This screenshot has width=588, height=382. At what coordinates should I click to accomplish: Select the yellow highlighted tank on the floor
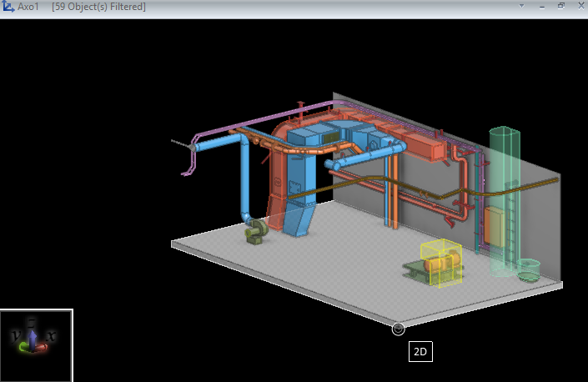pos(441,262)
